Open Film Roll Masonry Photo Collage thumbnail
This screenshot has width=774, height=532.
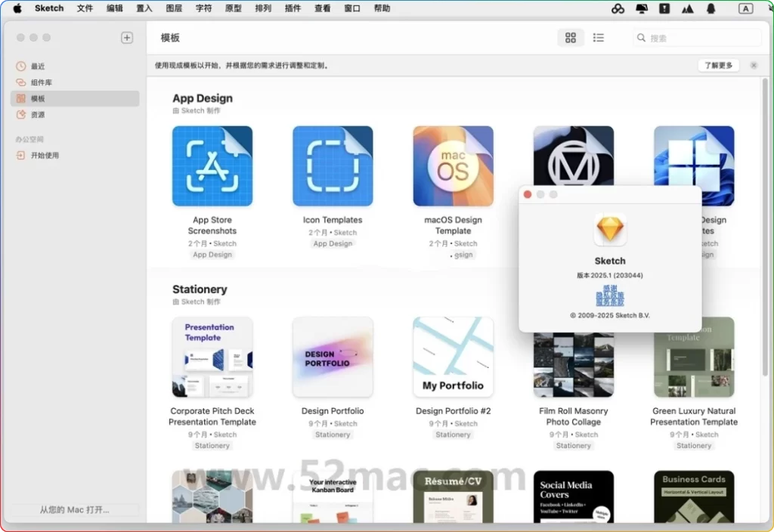coord(574,365)
